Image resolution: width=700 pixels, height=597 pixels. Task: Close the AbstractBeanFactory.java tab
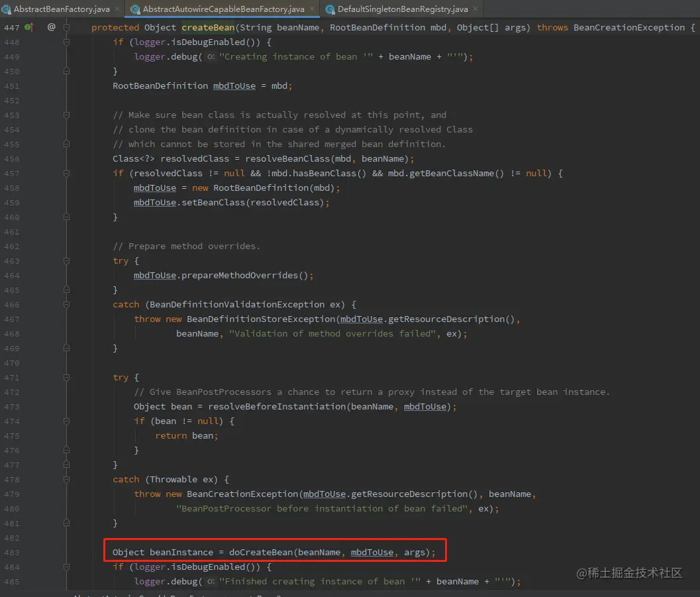[117, 9]
